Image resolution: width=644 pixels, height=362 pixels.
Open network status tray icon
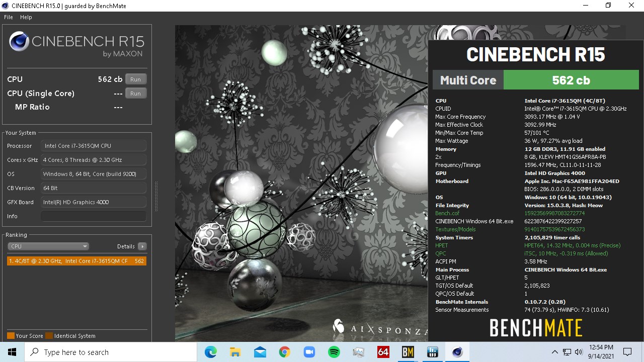[x=567, y=352]
